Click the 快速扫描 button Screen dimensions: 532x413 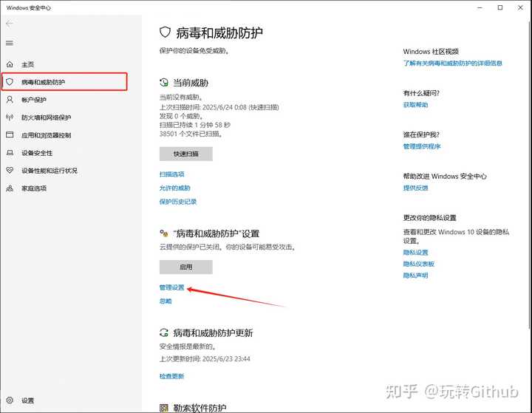(186, 154)
